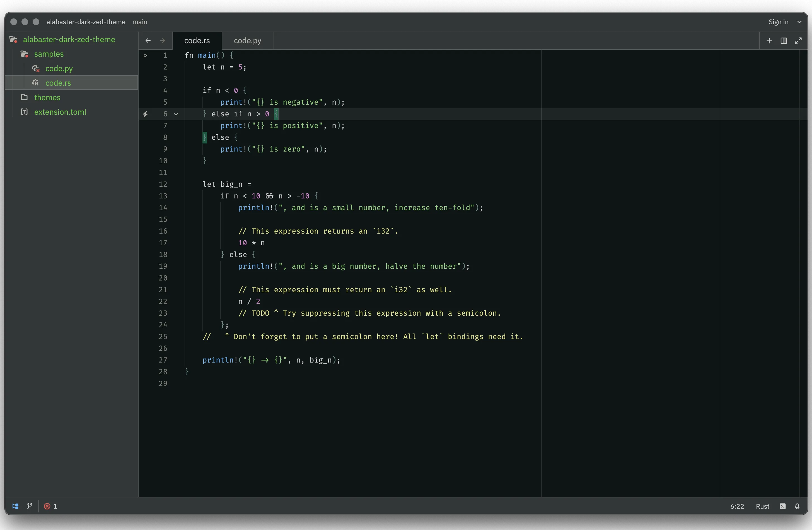
Task: Toggle the project panel icon in status bar
Action: 15,506
